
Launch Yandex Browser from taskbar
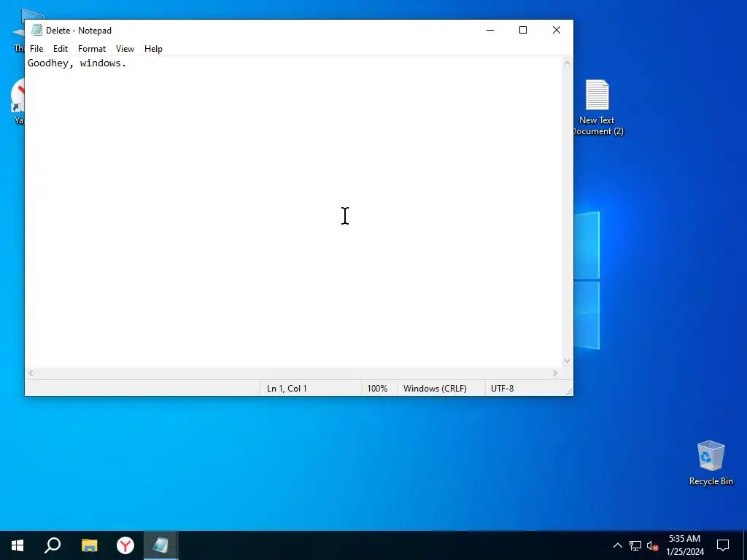[x=125, y=545]
